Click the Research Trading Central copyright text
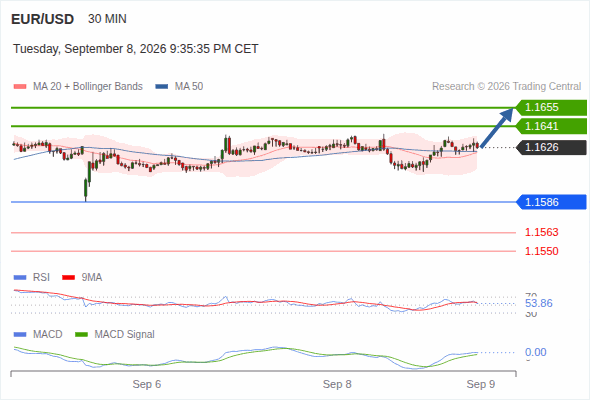590x400 pixels. (506, 87)
